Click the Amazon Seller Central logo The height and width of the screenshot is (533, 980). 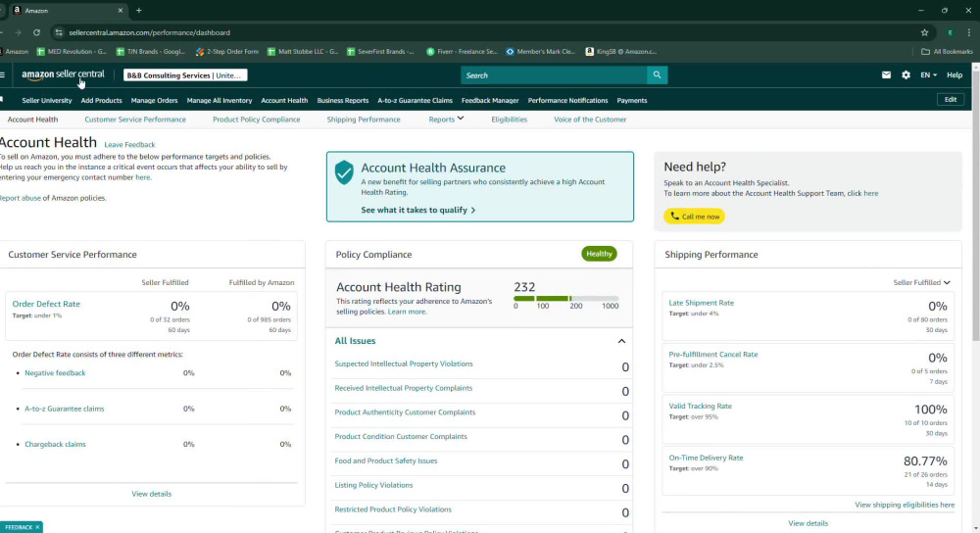[x=63, y=75]
